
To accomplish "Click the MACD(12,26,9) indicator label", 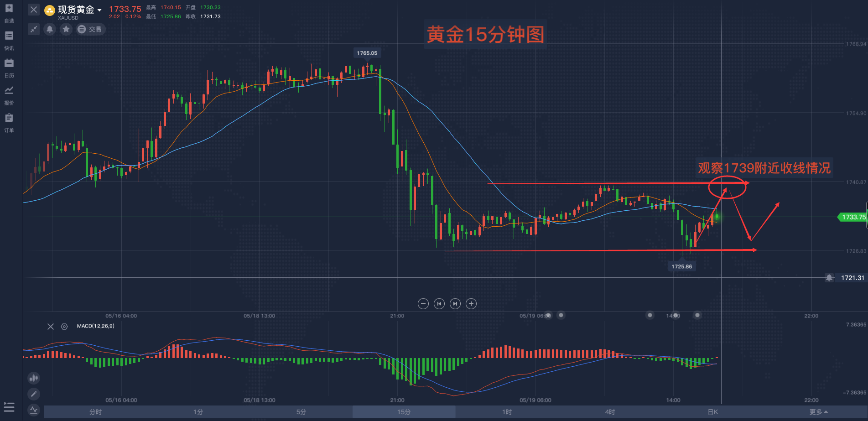I will (96, 326).
